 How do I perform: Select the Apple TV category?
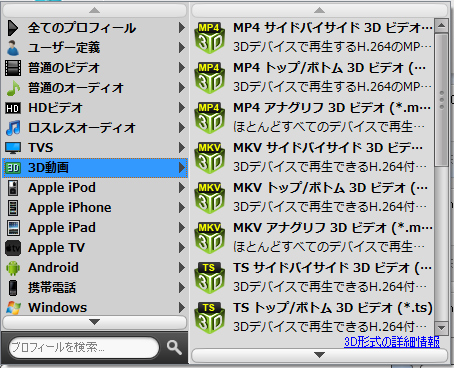click(95, 248)
